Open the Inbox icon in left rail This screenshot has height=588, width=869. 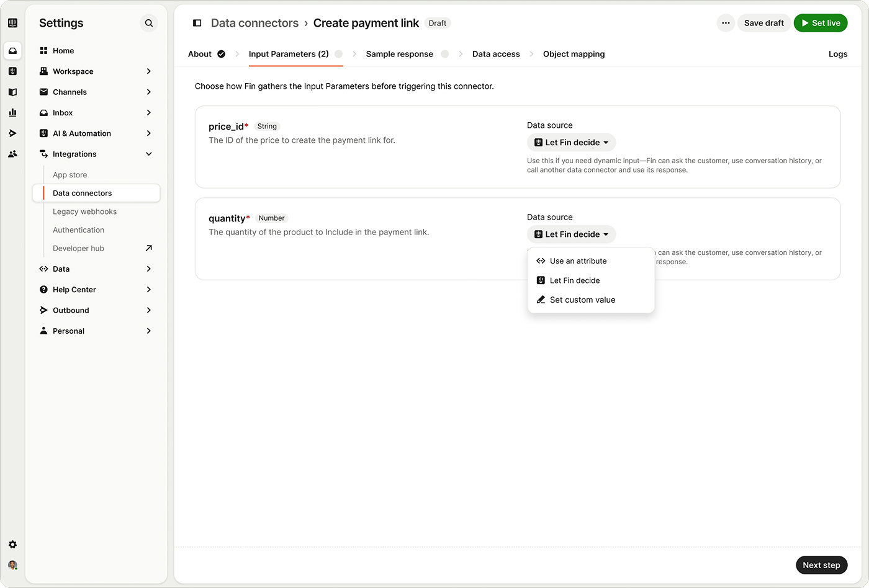12,51
